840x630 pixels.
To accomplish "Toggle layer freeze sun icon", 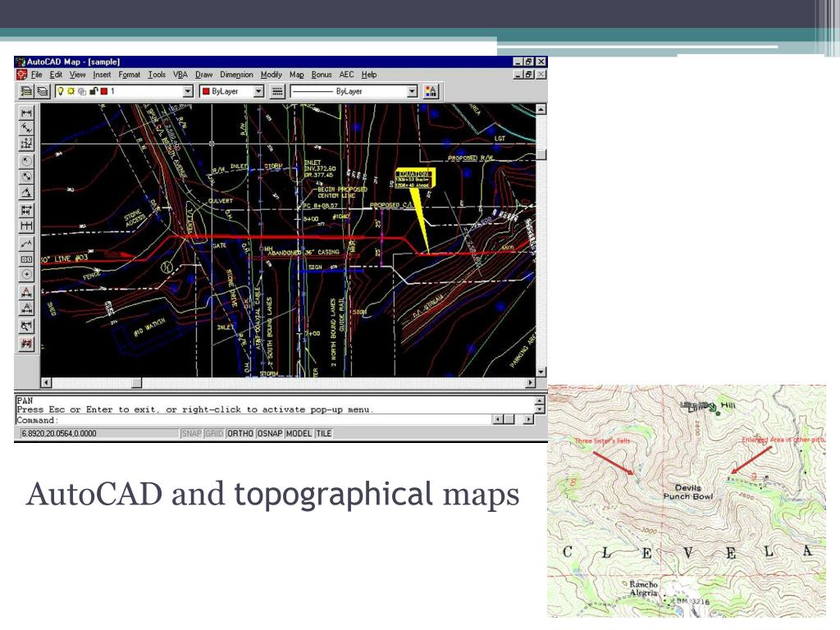I will pos(71,91).
